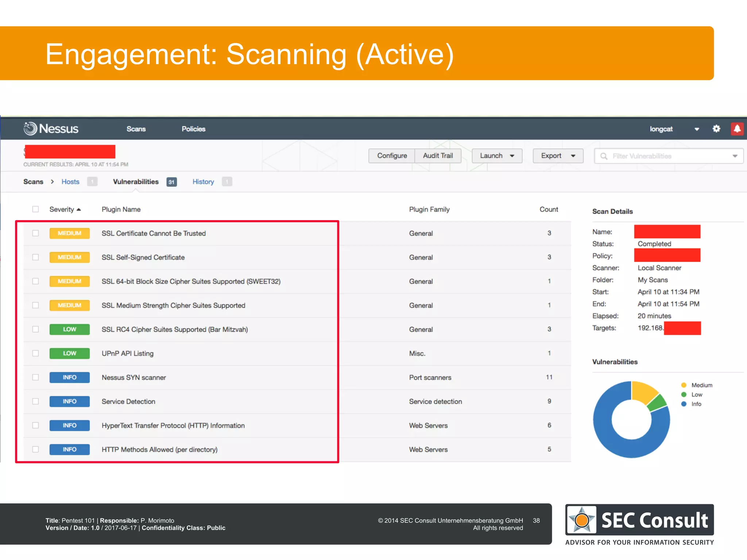The height and width of the screenshot is (560, 747).
Task: Open the Audit Trail
Action: click(438, 156)
